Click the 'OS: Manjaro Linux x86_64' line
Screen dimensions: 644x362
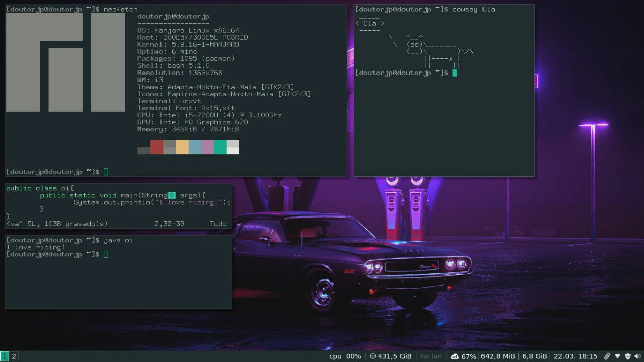pyautogui.click(x=188, y=30)
